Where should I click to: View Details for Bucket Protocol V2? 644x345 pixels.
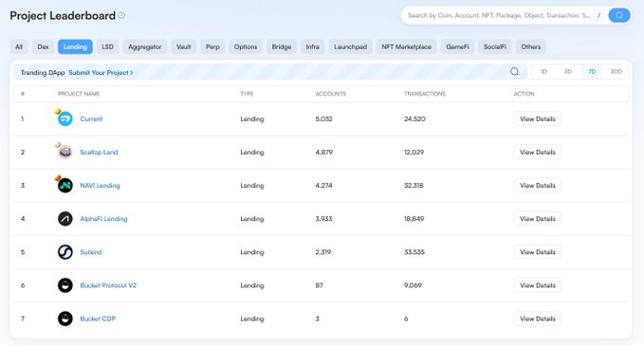(x=537, y=285)
